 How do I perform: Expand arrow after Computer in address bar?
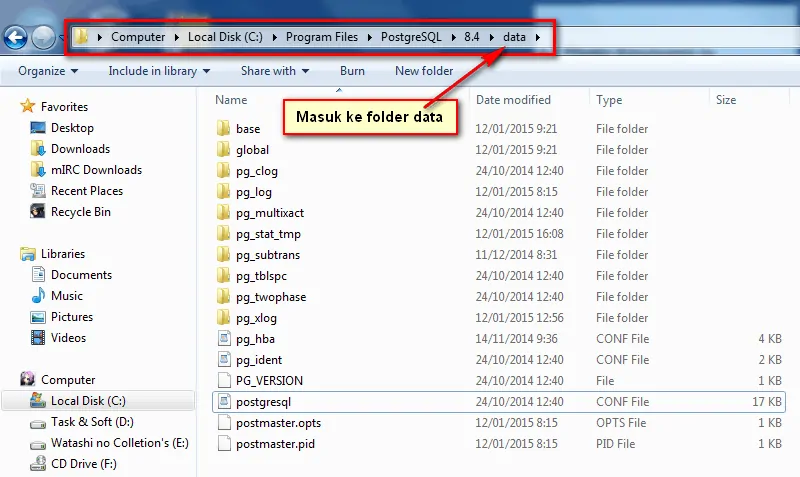177,37
